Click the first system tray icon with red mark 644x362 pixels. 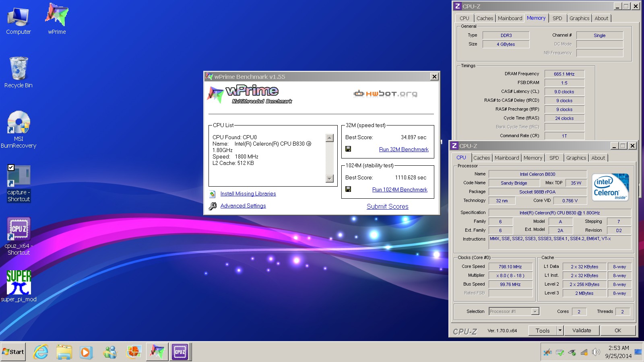pyautogui.click(x=547, y=352)
